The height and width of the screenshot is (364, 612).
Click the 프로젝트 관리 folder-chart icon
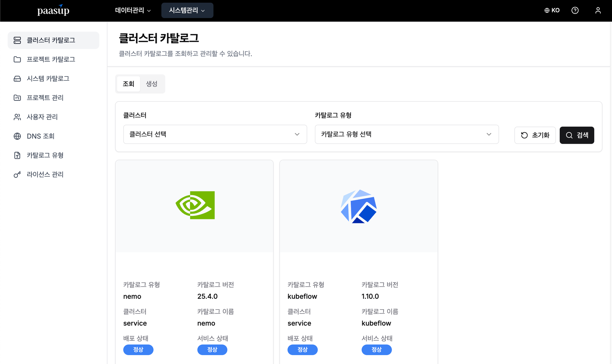point(17,98)
